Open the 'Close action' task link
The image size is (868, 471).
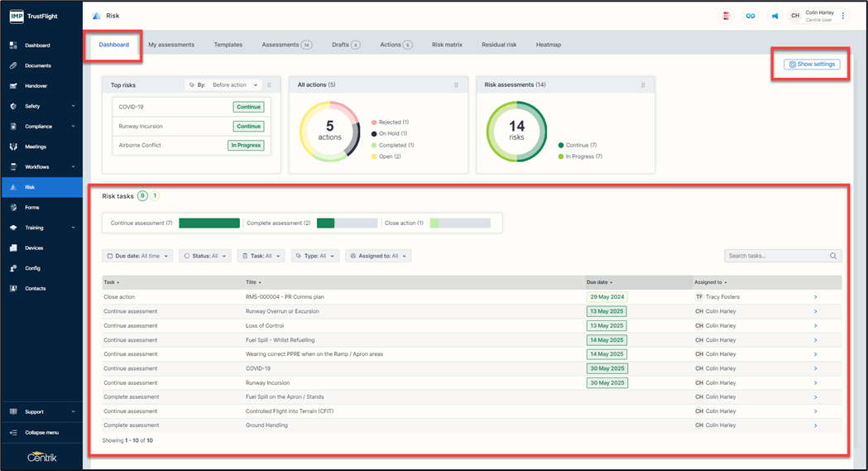pos(119,297)
